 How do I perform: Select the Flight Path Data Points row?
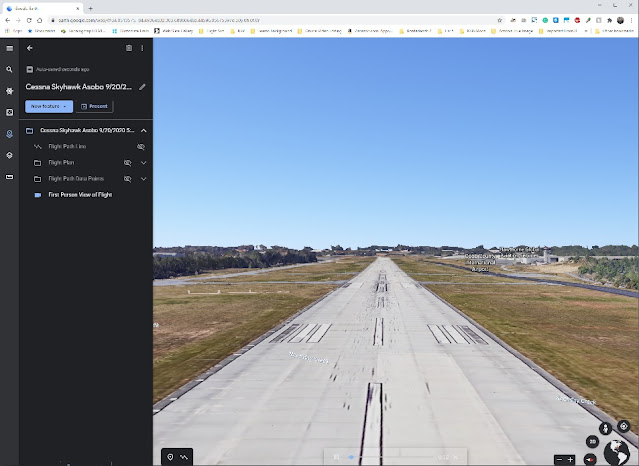(x=86, y=179)
